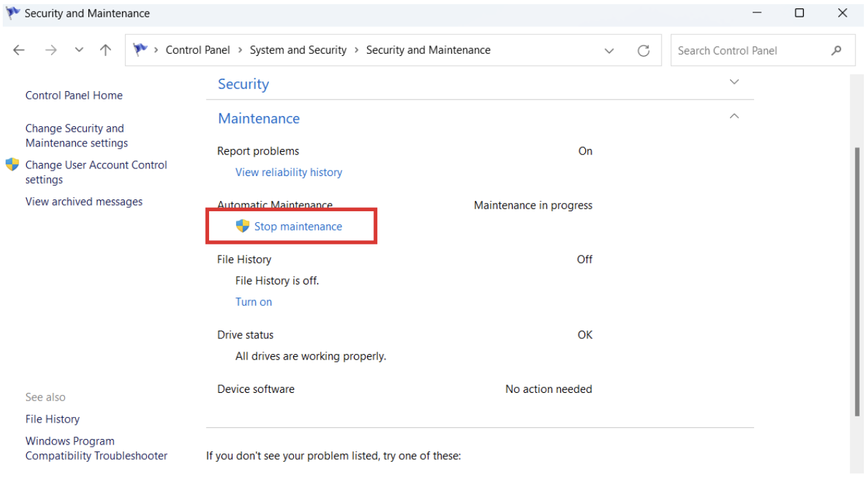The image size is (868, 504).
Task: Stop the running automatic maintenance
Action: click(297, 226)
